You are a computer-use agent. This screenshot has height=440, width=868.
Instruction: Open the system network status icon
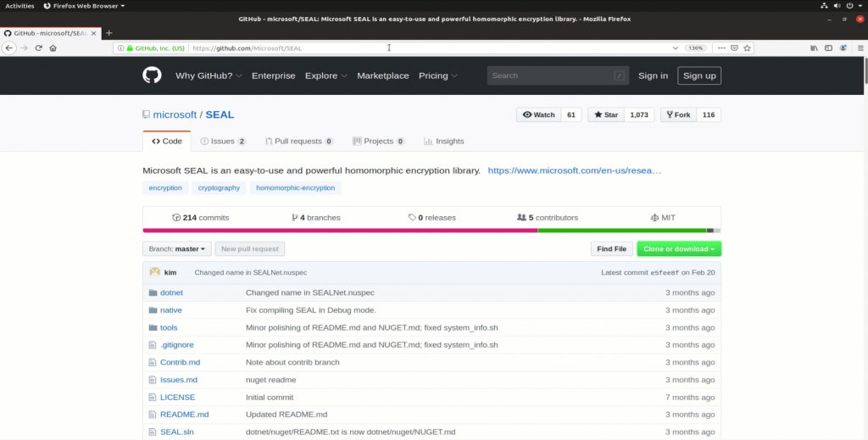pos(824,6)
